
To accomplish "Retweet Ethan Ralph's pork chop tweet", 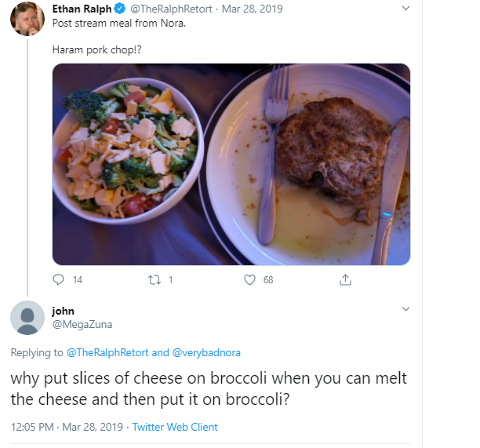I will pyautogui.click(x=155, y=280).
